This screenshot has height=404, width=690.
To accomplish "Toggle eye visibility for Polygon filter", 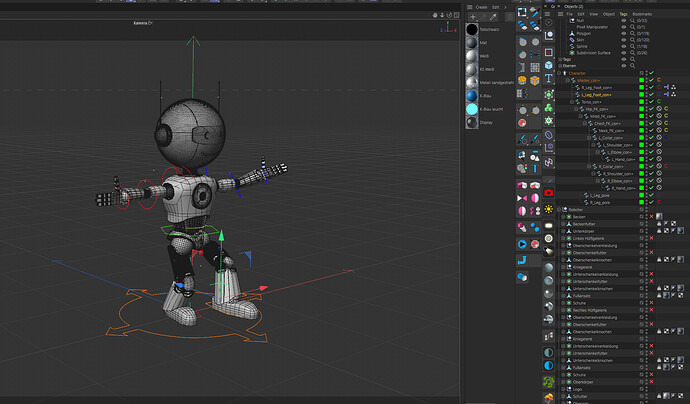I will [624, 33].
